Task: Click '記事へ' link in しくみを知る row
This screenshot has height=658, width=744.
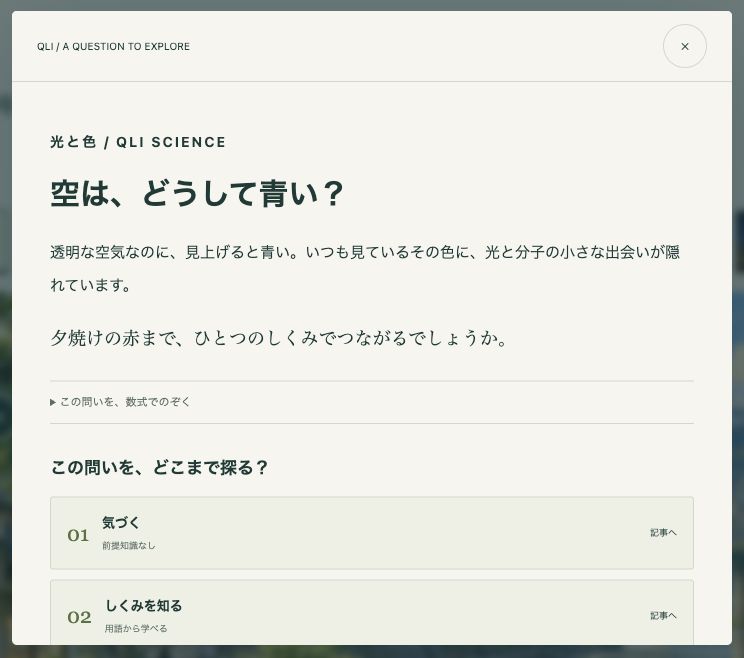Action: 663,616
